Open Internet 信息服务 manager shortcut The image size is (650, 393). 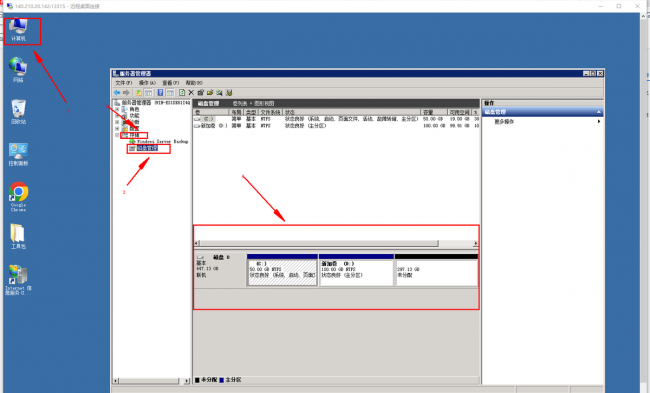pyautogui.click(x=18, y=280)
